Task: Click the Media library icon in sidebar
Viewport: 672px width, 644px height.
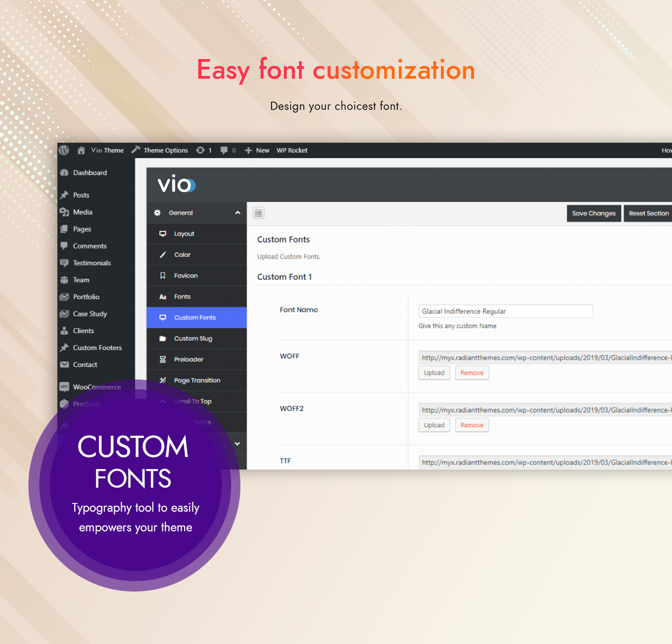Action: point(64,212)
